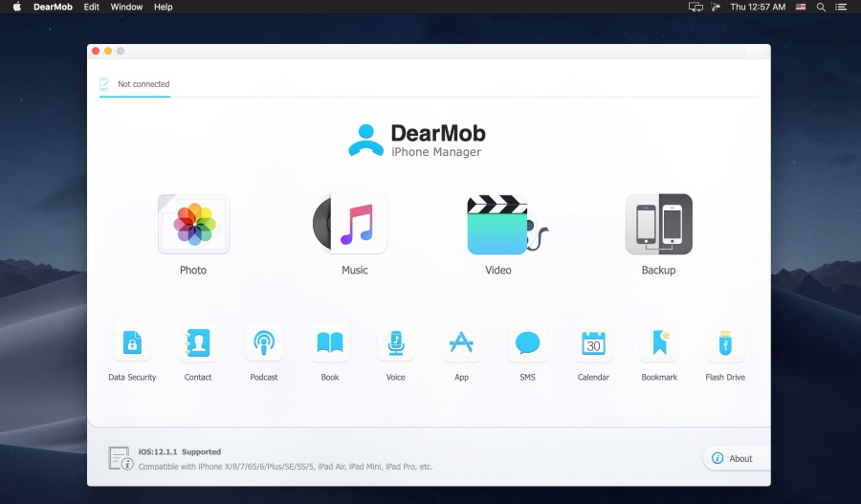Select the Not connected device tab
Viewport: 861px width, 504px height.
135,84
